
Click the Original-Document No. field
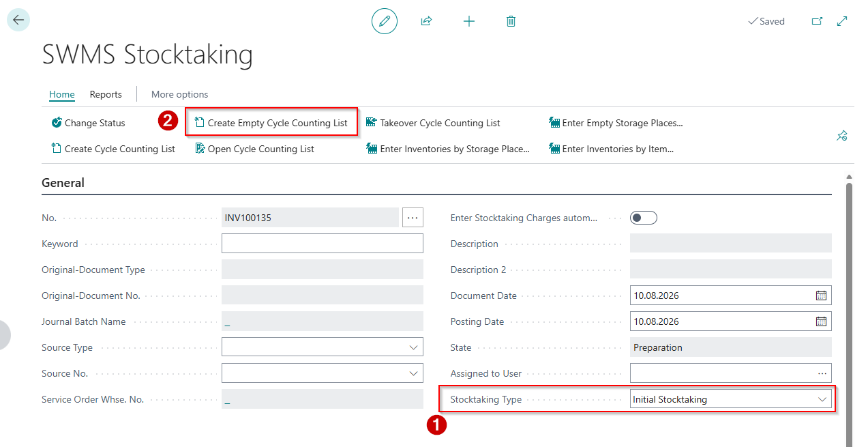click(323, 295)
